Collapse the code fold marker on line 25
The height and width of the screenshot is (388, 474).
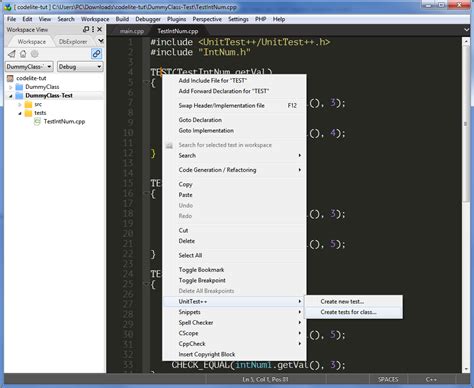pyautogui.click(x=146, y=284)
